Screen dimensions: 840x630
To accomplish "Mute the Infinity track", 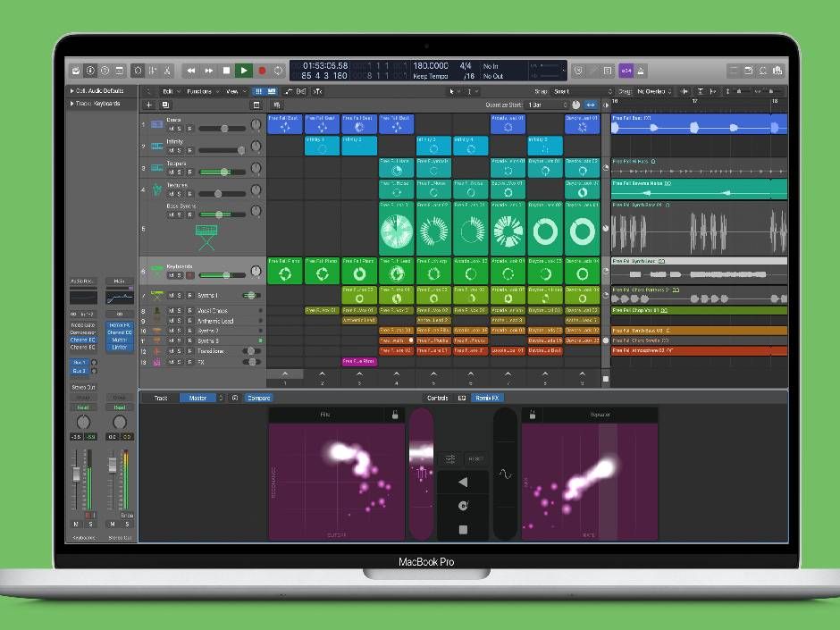I will pos(171,150).
